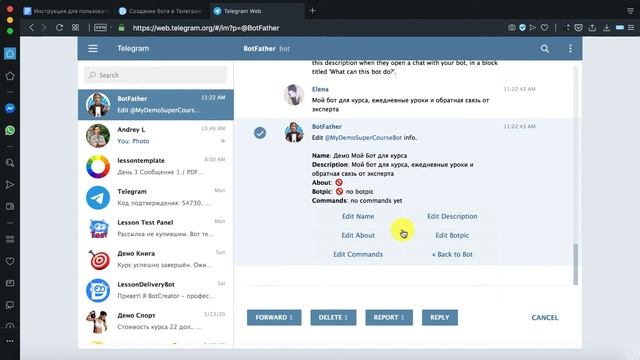Click the « Back to Bot button

click(452, 254)
